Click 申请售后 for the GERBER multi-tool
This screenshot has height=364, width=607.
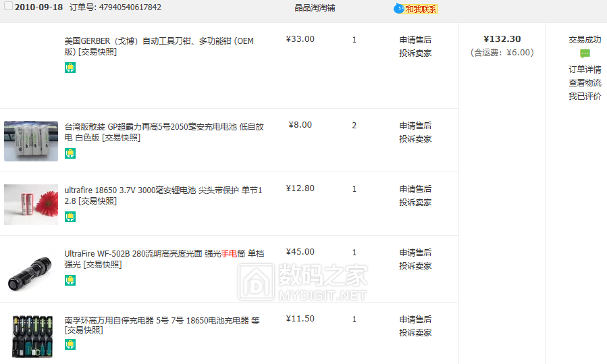[415, 40]
